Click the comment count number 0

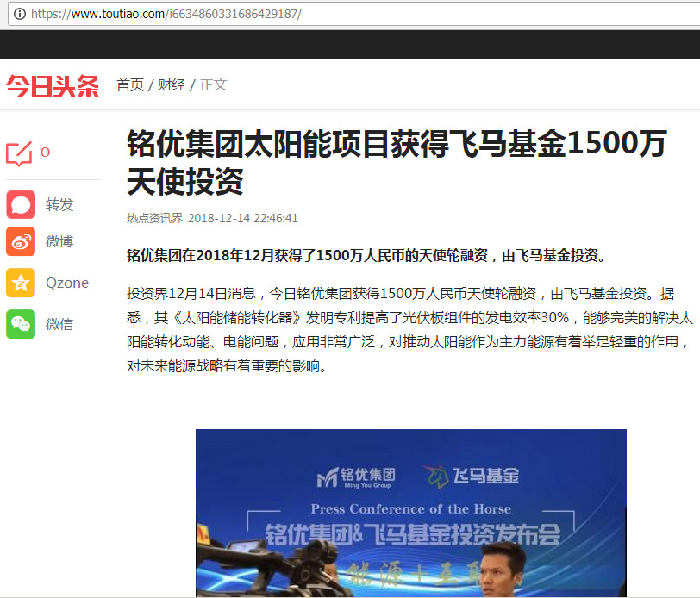coord(45,153)
